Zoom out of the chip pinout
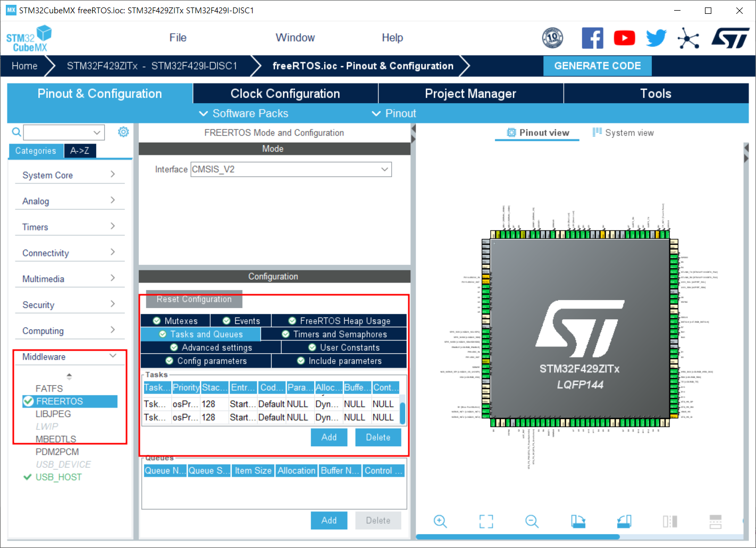Image resolution: width=756 pixels, height=548 pixels. coord(532,521)
